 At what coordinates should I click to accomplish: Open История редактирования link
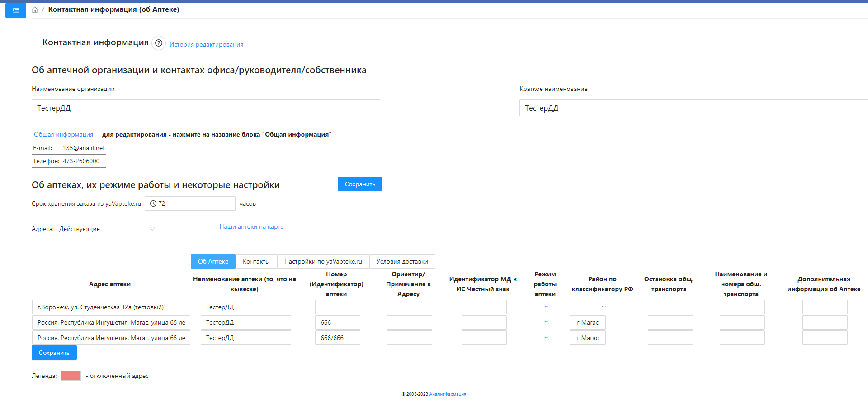click(206, 44)
